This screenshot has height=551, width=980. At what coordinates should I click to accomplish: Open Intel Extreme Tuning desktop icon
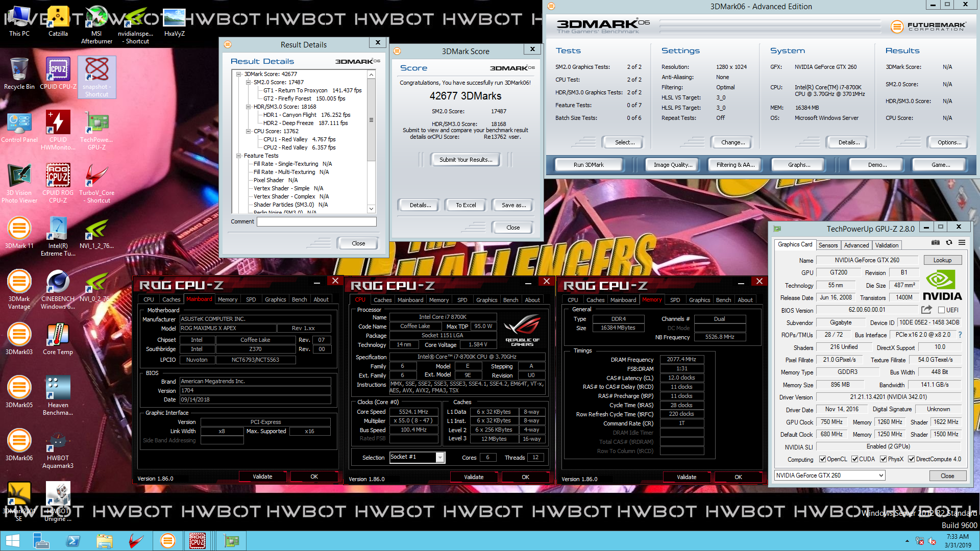(58, 236)
